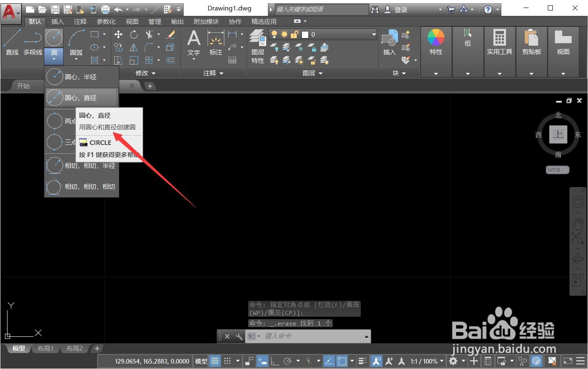Choose Tan, Tan, Radius (相切, 相切, 半径)
The width and height of the screenshot is (588, 369).
82,165
